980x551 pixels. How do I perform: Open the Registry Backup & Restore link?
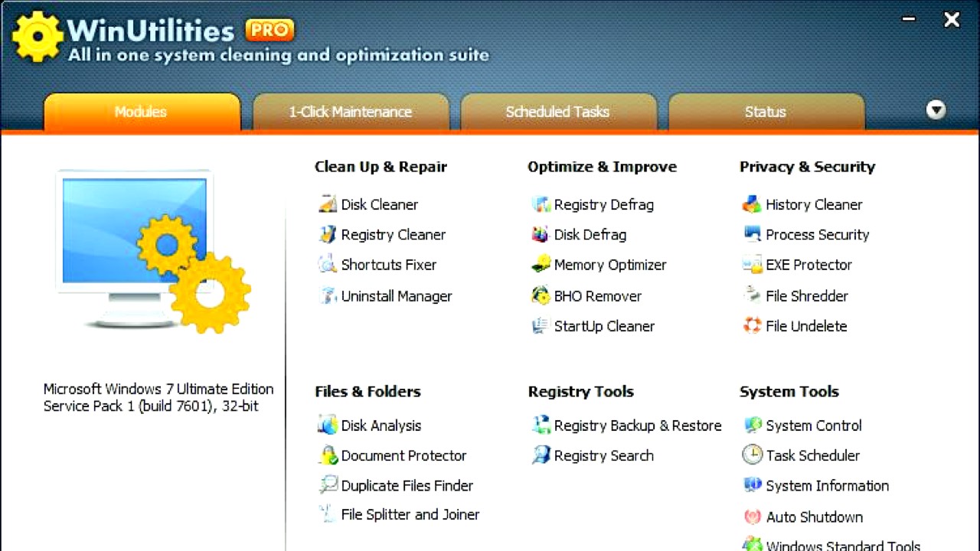(637, 425)
